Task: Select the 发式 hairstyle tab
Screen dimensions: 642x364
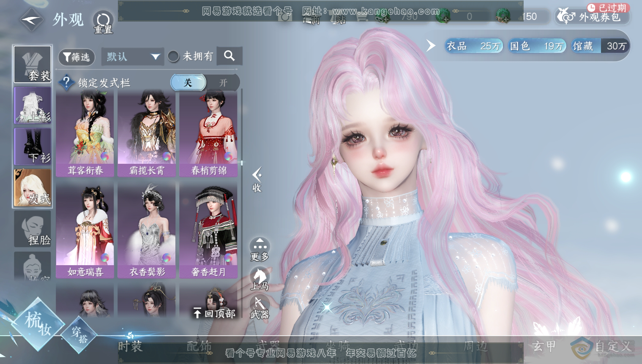Action: coord(33,187)
